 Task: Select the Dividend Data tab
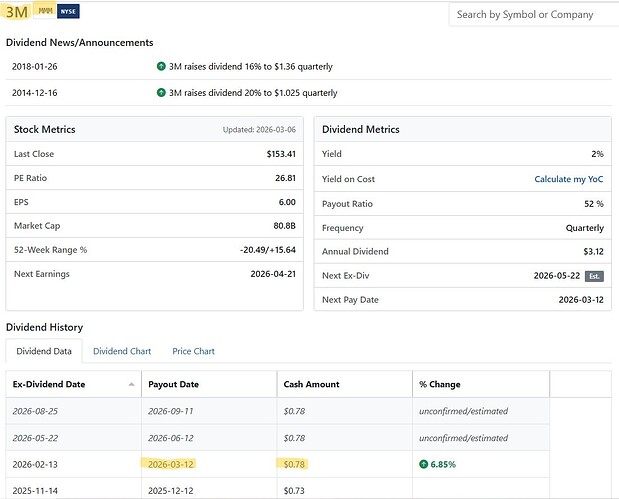[x=44, y=351]
